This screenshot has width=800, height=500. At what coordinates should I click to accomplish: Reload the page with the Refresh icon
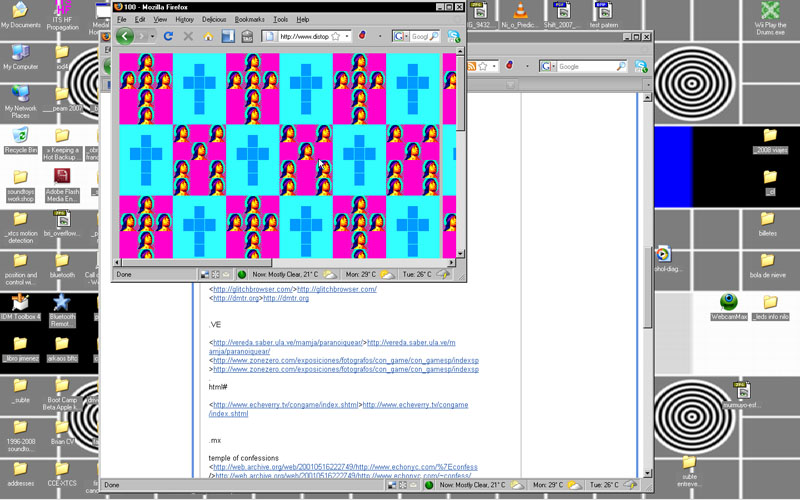click(168, 36)
